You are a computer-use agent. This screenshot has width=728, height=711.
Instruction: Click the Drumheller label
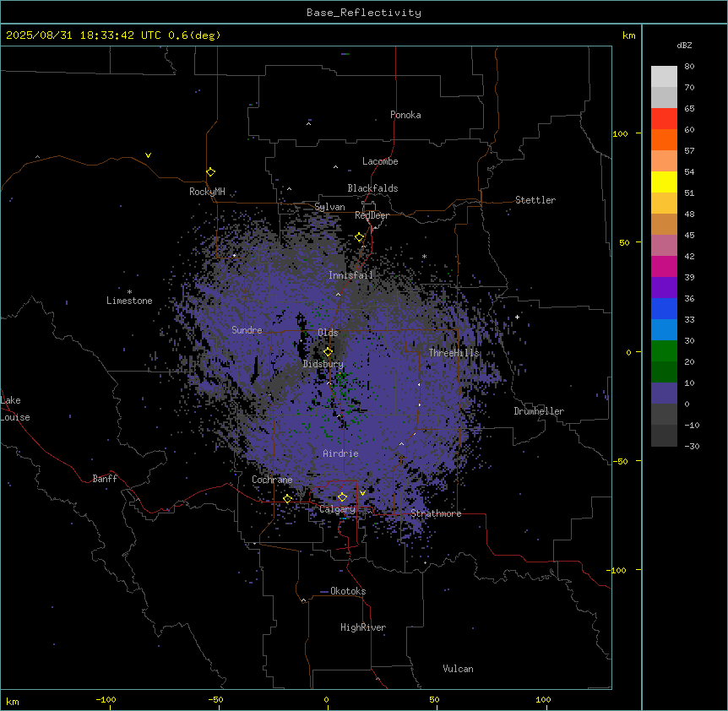tap(539, 411)
